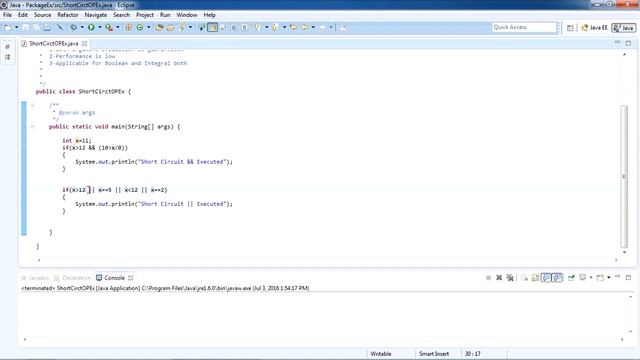Image resolution: width=640 pixels, height=360 pixels.
Task: Switch to the Javadoc tab
Action: click(35, 278)
